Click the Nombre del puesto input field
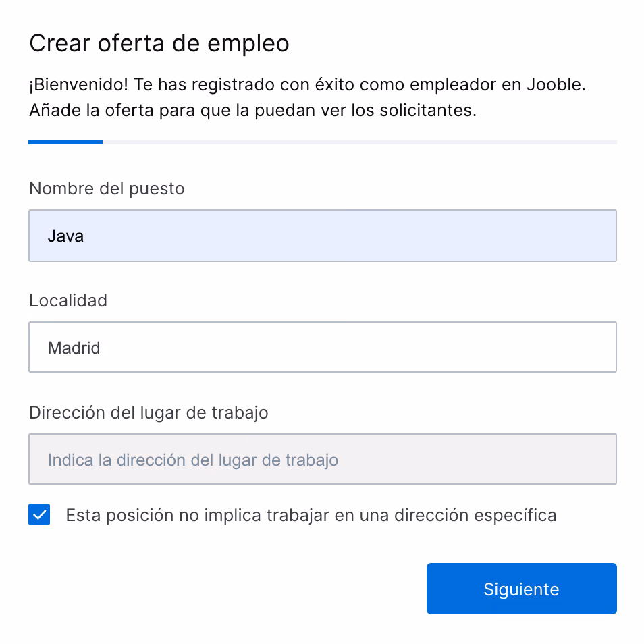644x644 pixels. 322,235
